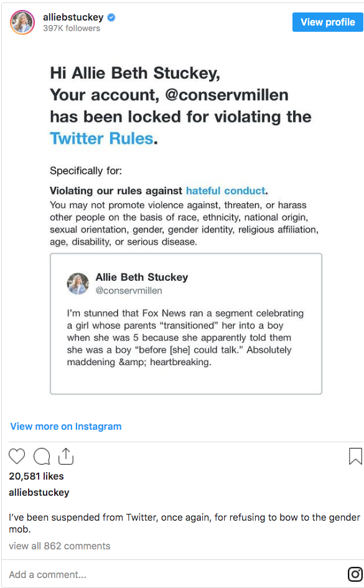Click the heart like icon

coord(17,457)
